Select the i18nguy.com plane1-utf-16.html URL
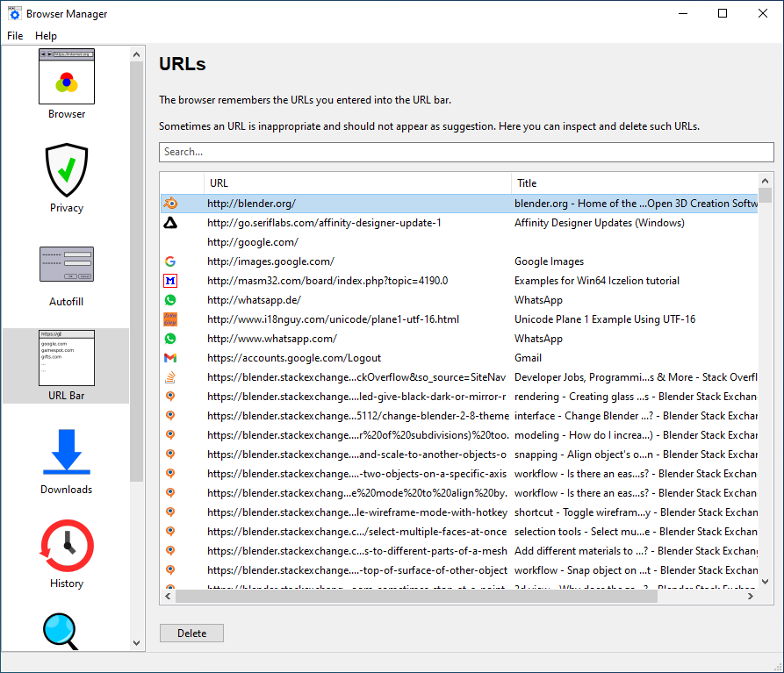The width and height of the screenshot is (784, 673). tap(333, 319)
